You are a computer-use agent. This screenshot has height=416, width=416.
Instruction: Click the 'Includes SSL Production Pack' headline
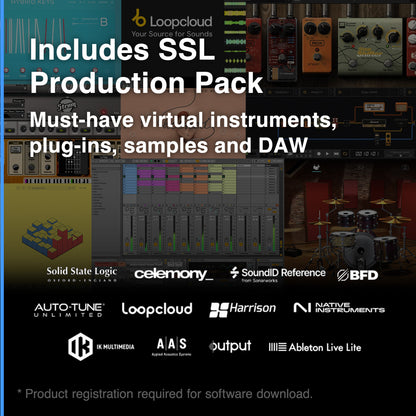[x=146, y=66]
